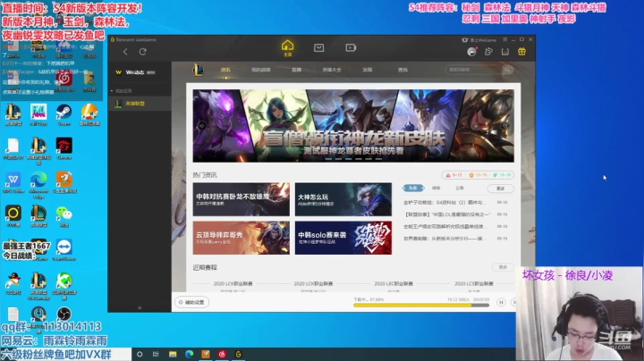Open the Garena desktop shortcut

tap(64, 148)
